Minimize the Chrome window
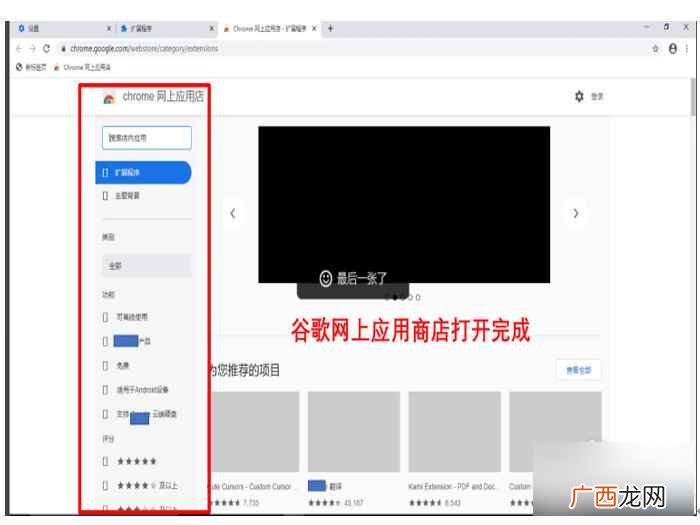 646,27
